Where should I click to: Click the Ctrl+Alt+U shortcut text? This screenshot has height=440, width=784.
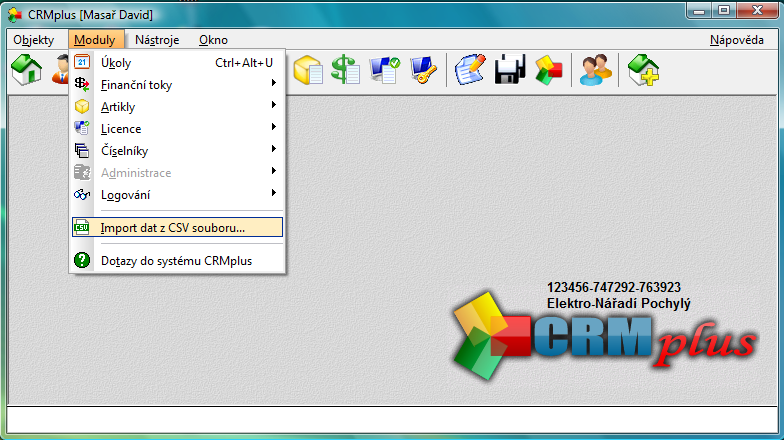244,62
